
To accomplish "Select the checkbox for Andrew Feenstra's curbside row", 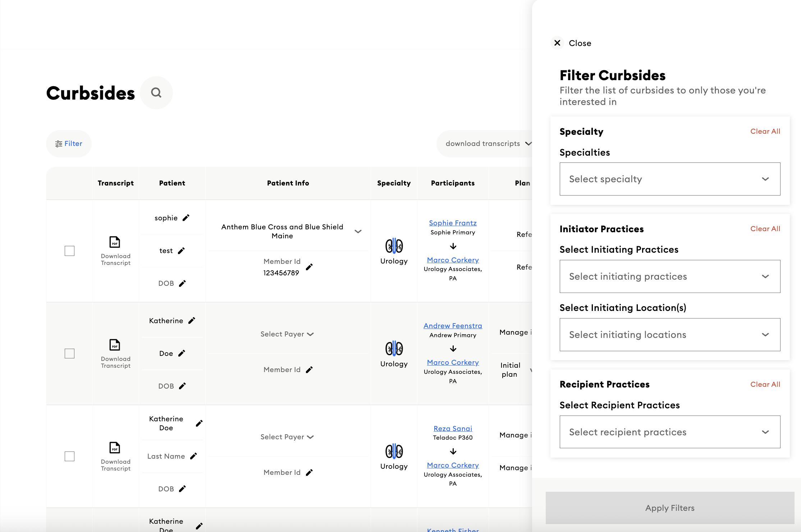I will [69, 354].
